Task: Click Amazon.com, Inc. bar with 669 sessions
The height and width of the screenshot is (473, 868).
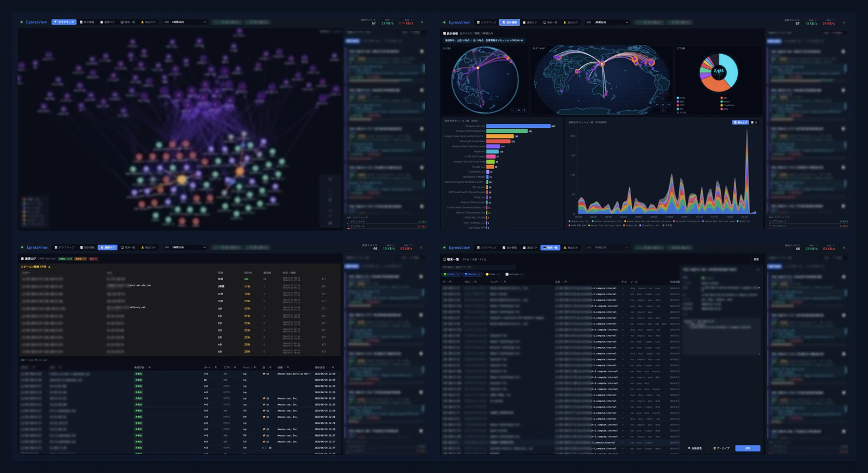Action: [x=518, y=126]
